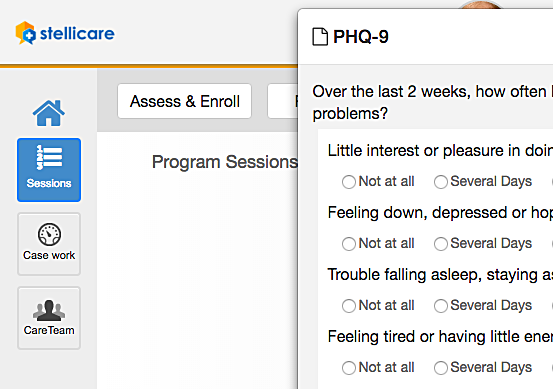Click the PHQ-9 dialog title
This screenshot has height=389, width=553.
point(360,37)
